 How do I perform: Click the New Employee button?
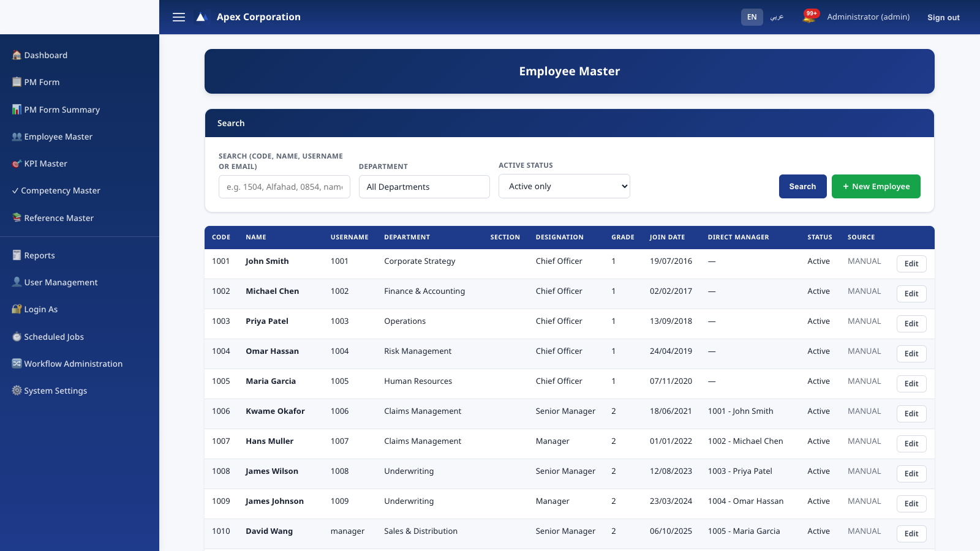coord(876,186)
